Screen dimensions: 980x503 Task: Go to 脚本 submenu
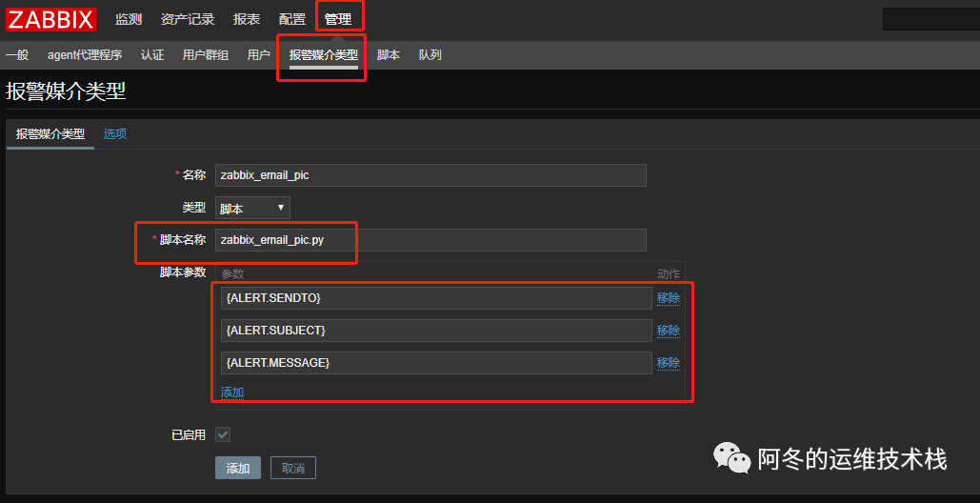click(389, 55)
